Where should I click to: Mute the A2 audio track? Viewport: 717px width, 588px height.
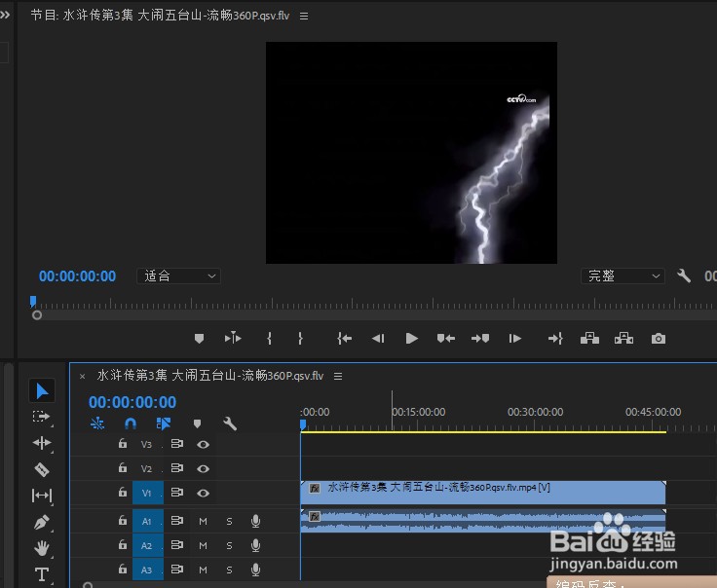click(203, 545)
